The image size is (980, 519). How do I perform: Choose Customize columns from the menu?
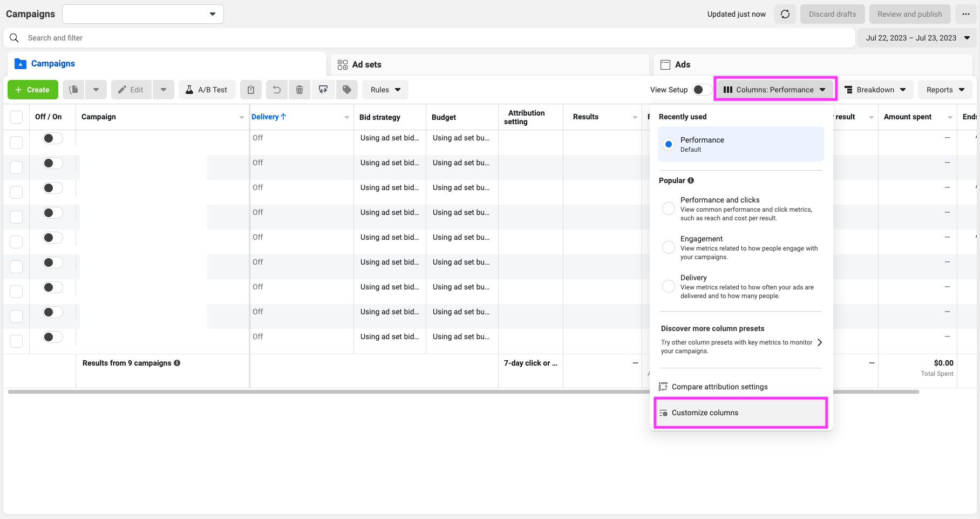[740, 413]
